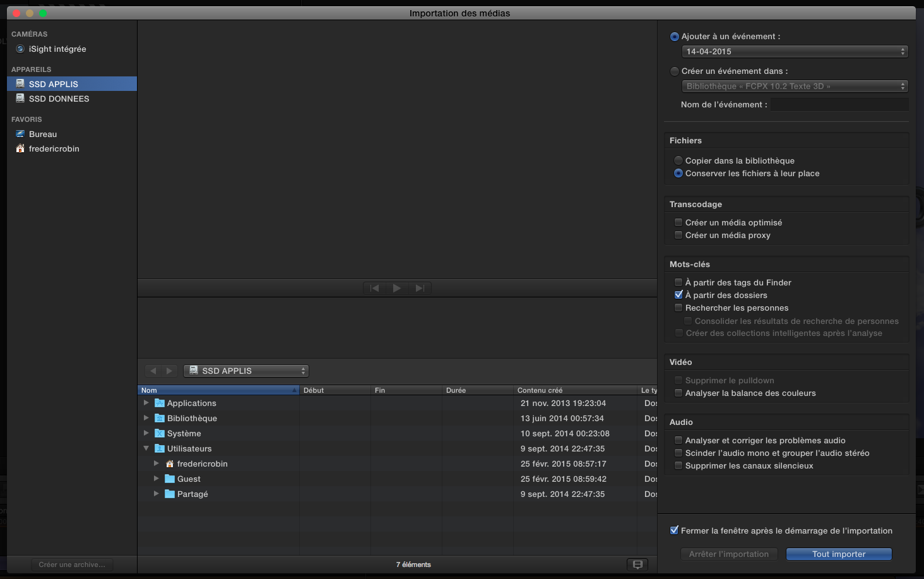Open fredericrobin home folder in sidebar
Viewport: 924px width, 579px height.
(x=54, y=149)
